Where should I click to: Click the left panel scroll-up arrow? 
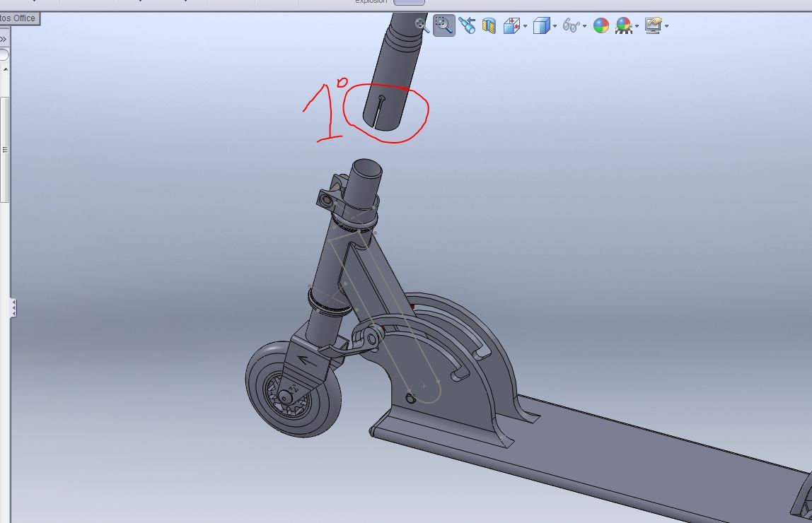[x=5, y=69]
